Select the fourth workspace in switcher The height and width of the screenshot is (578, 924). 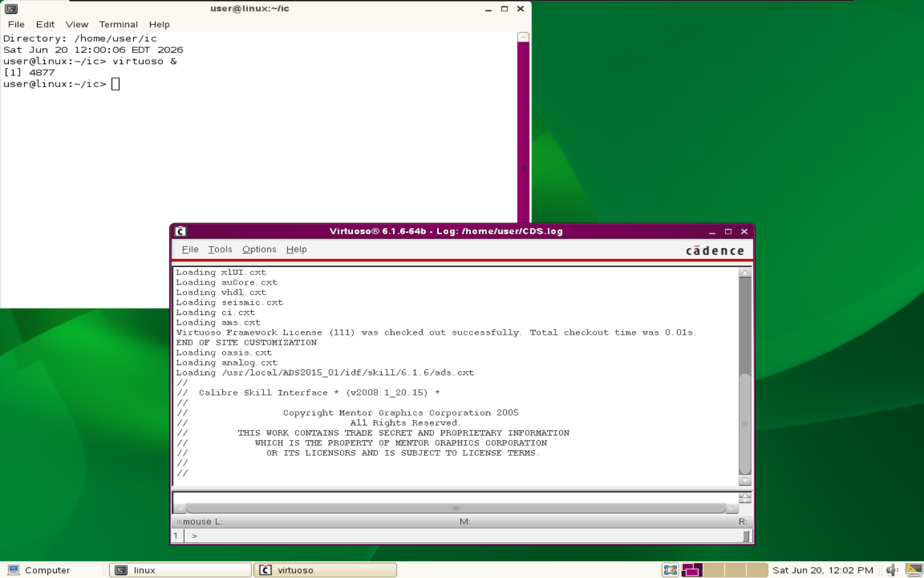pyautogui.click(x=757, y=570)
